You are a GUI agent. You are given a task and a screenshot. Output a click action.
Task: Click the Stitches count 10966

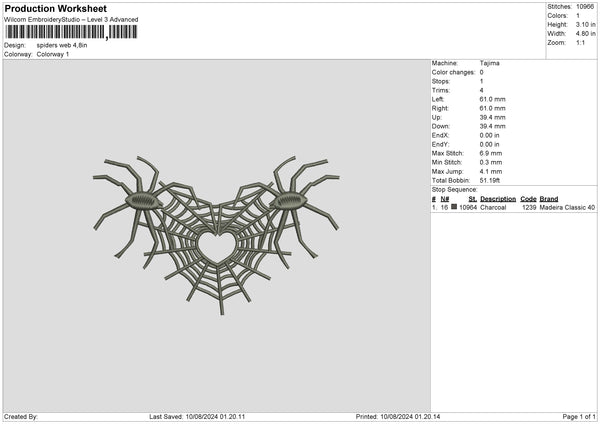(585, 6)
